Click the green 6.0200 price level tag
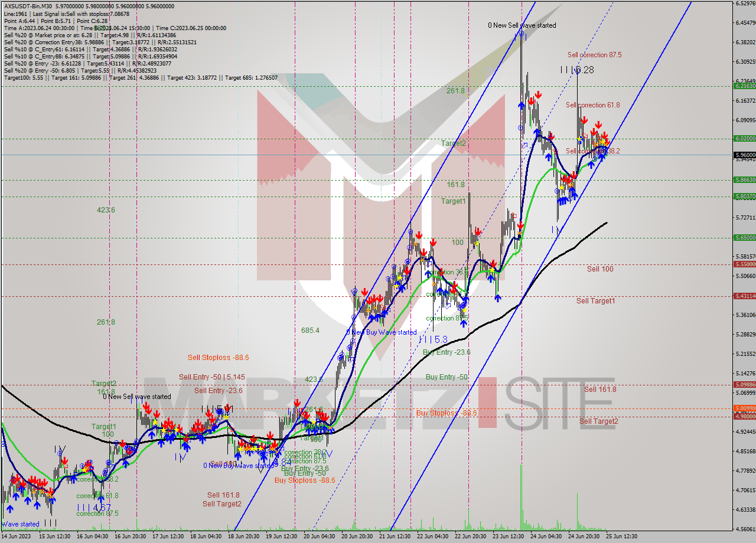Screen dimensions: 756x543 [745, 138]
